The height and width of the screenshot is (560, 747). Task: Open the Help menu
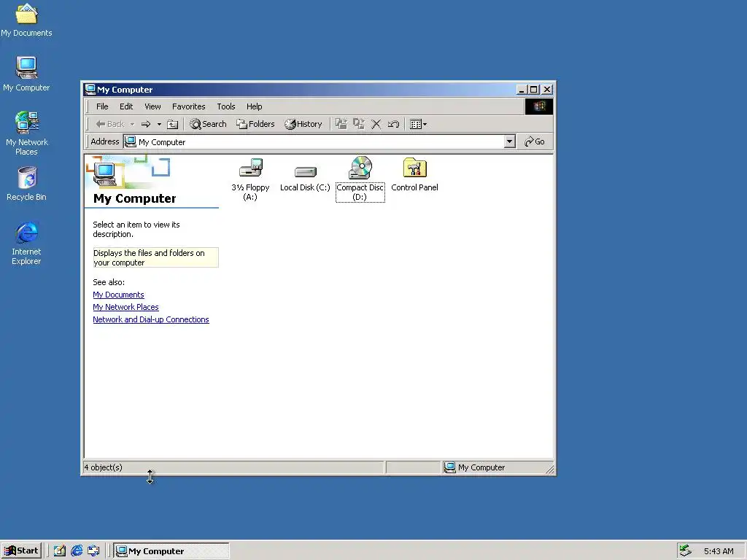click(255, 106)
